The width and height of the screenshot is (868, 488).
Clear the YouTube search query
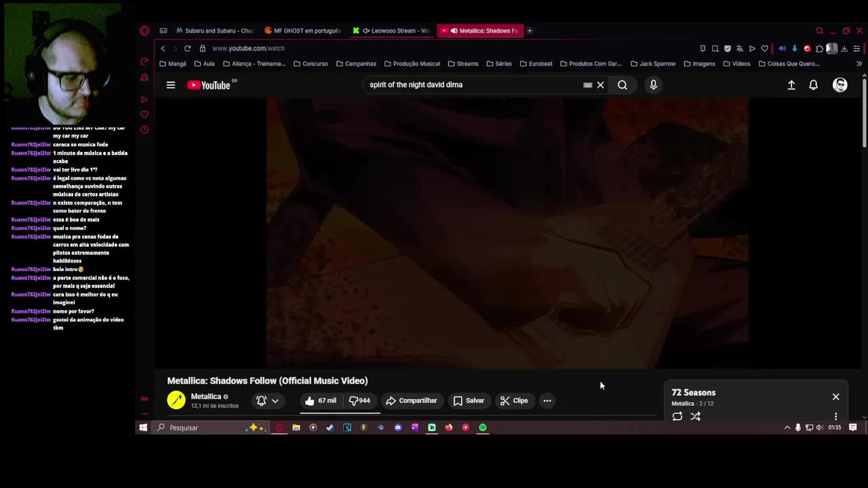pyautogui.click(x=600, y=85)
